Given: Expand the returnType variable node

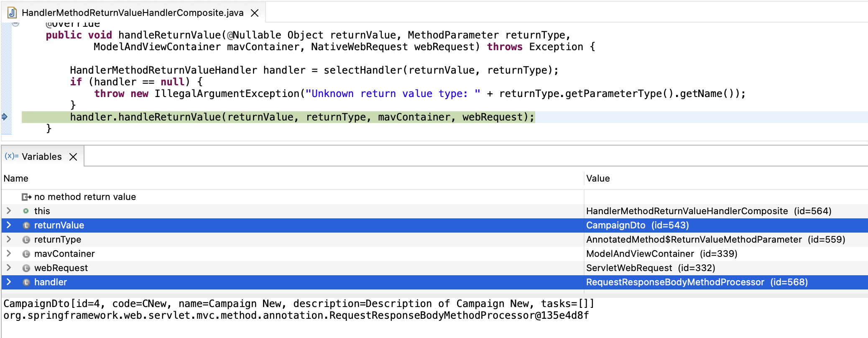Looking at the screenshot, I should (x=9, y=239).
